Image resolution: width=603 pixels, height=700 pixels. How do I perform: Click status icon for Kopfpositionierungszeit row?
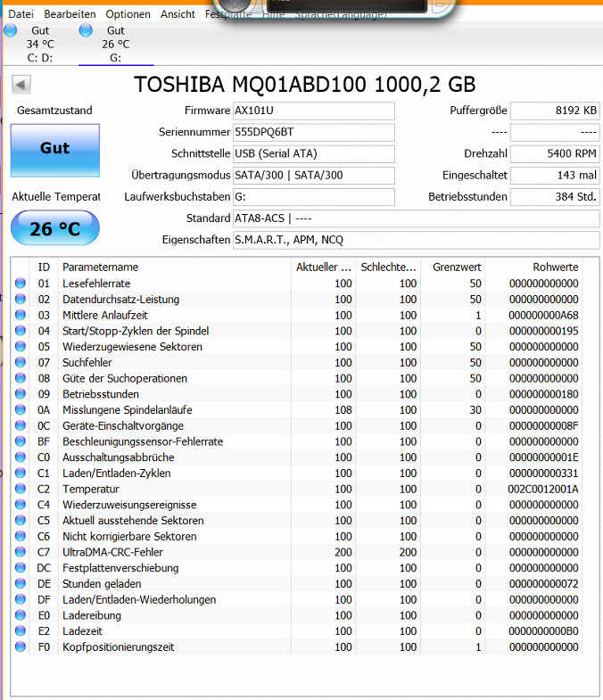click(21, 646)
